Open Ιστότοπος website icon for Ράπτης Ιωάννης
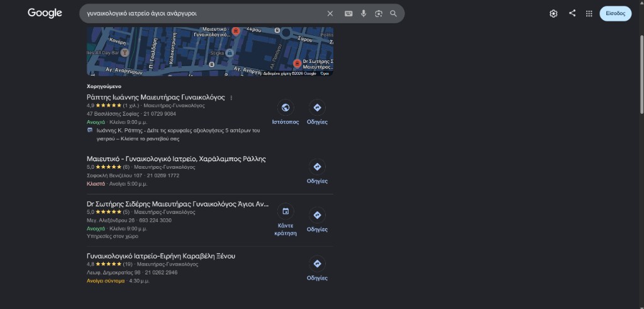 tap(286, 108)
